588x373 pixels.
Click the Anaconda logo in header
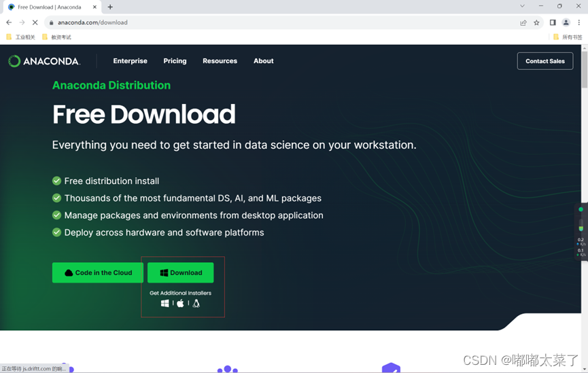(44, 61)
